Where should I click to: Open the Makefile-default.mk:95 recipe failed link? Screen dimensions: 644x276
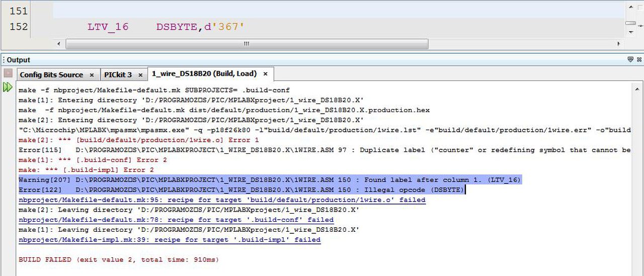coord(222,200)
